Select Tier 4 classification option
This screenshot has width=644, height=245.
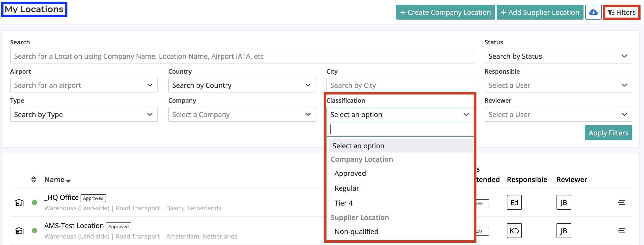343,203
